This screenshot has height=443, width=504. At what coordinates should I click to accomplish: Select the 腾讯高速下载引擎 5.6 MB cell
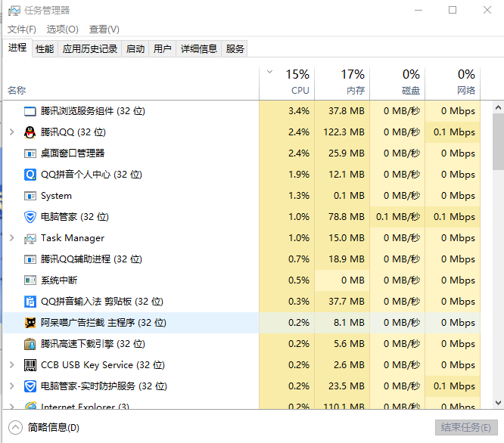pyautogui.click(x=342, y=344)
